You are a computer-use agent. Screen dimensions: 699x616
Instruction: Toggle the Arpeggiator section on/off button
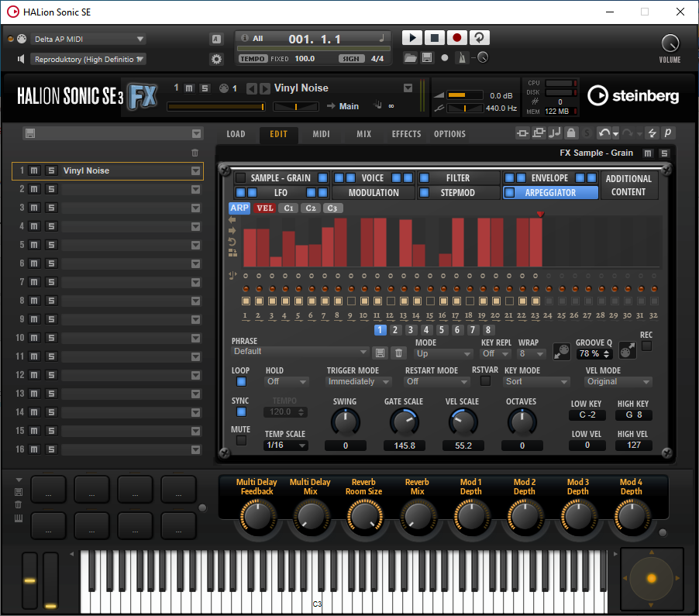pyautogui.click(x=510, y=193)
